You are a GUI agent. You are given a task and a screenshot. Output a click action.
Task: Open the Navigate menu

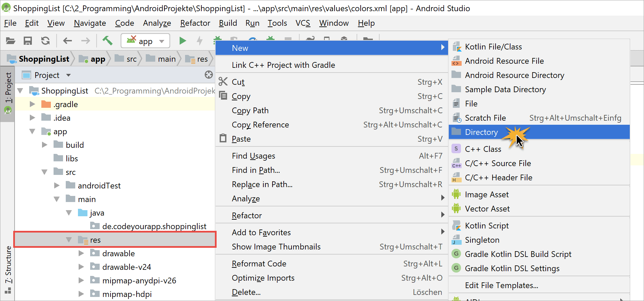(x=90, y=23)
